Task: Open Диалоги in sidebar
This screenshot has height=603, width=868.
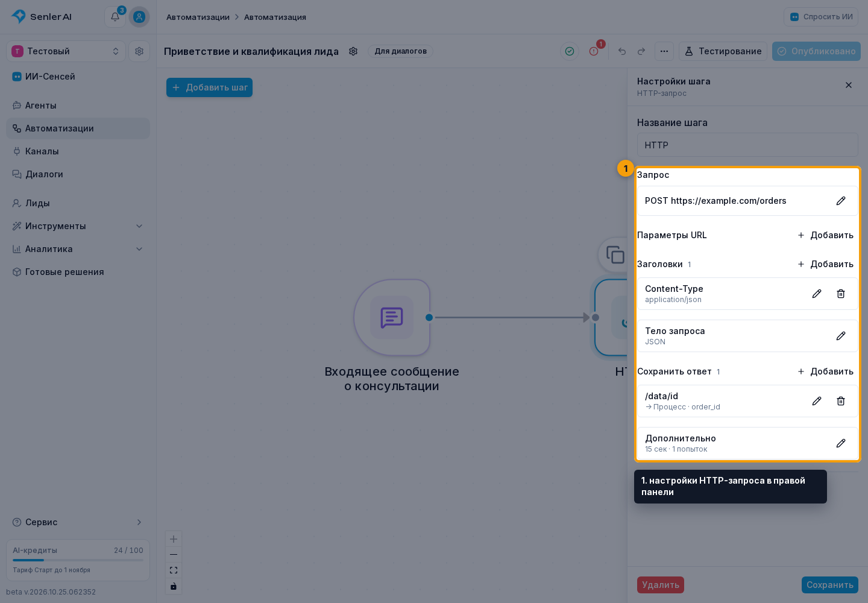Action: [x=78, y=174]
